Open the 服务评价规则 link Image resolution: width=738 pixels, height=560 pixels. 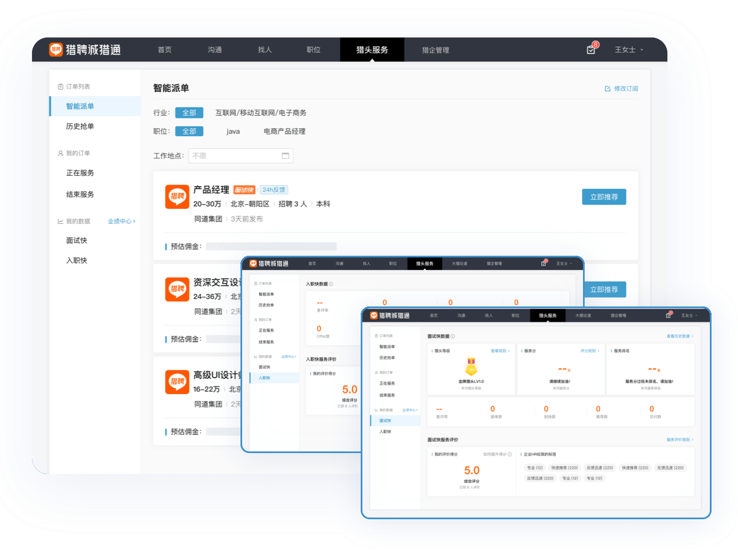[680, 440]
